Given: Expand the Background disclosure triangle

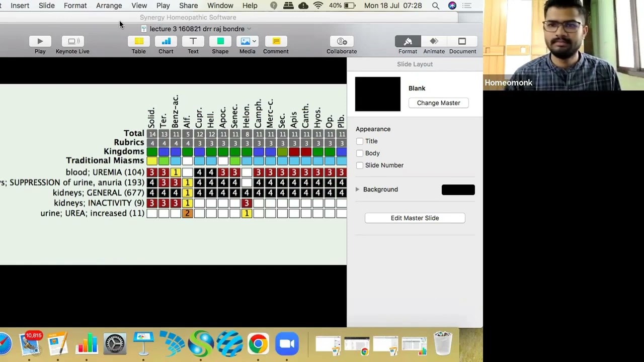Looking at the screenshot, I should click(x=357, y=190).
